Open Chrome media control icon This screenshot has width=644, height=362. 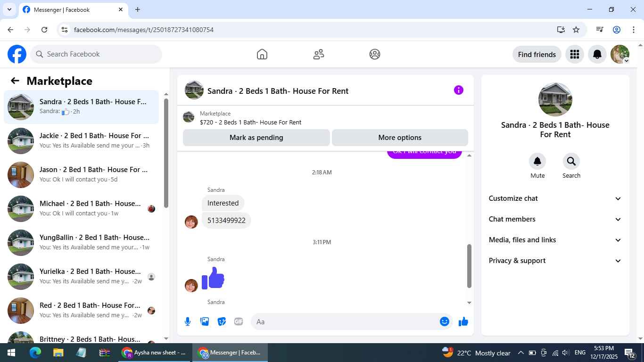[x=599, y=30]
